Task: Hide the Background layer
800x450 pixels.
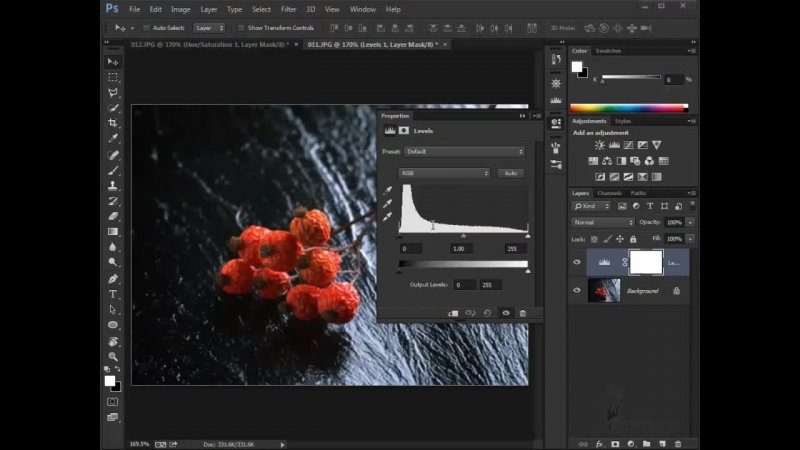Action: pyautogui.click(x=577, y=290)
